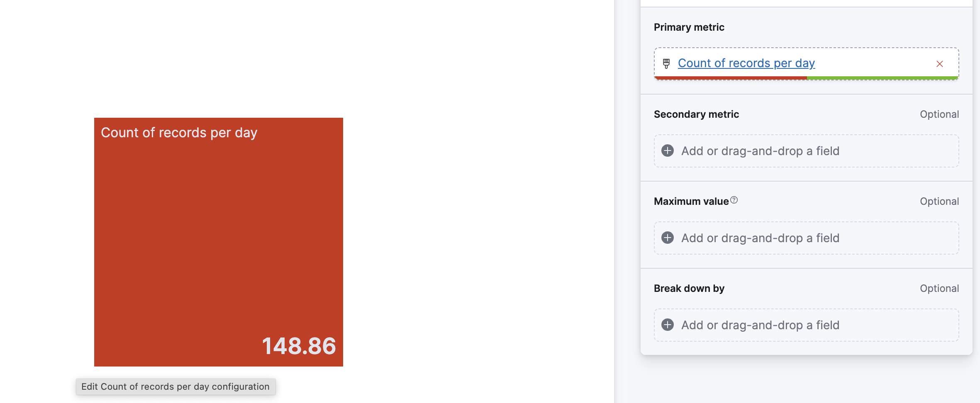
Task: Click the circled plus in the Break down by zone
Action: [668, 325]
